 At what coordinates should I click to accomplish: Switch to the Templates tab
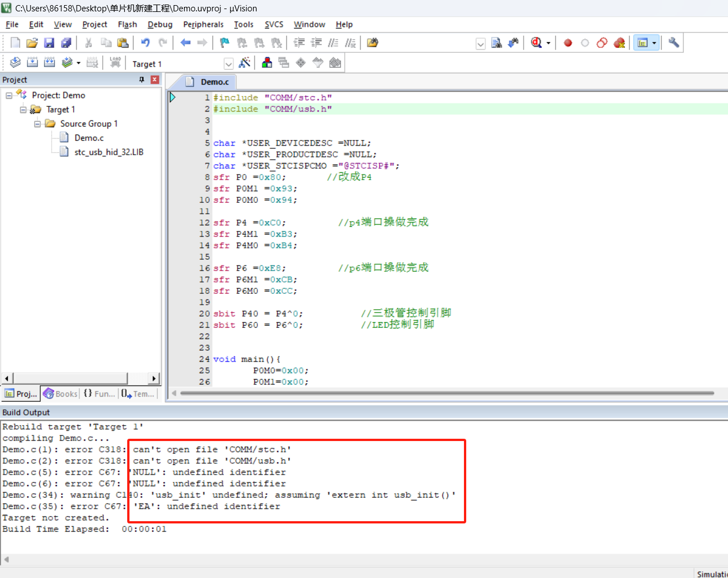pyautogui.click(x=138, y=394)
